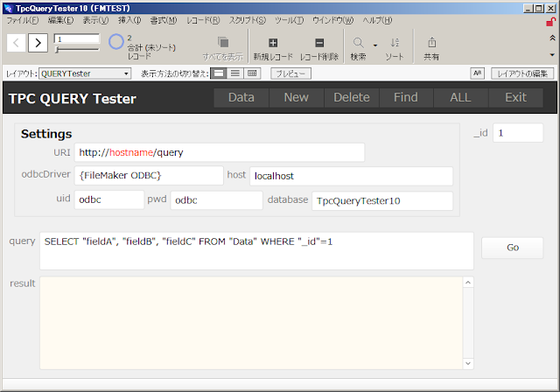Open the File menu
The image size is (560, 392).
pyautogui.click(x=23, y=20)
